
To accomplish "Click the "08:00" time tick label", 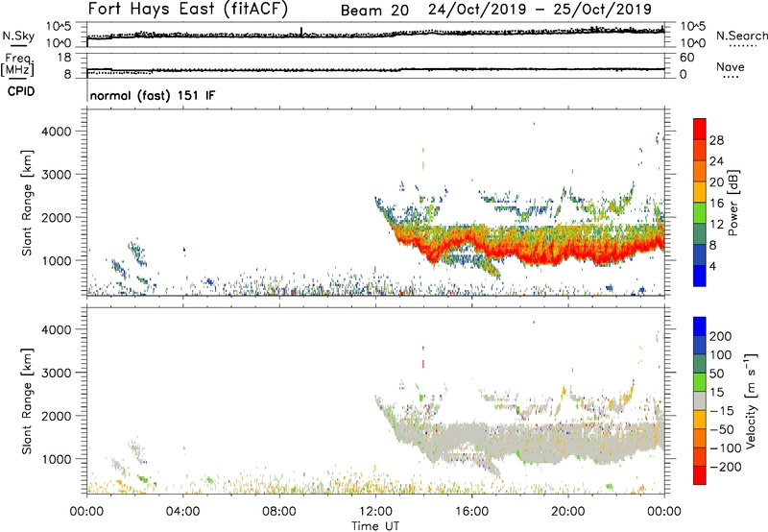I will [278, 512].
